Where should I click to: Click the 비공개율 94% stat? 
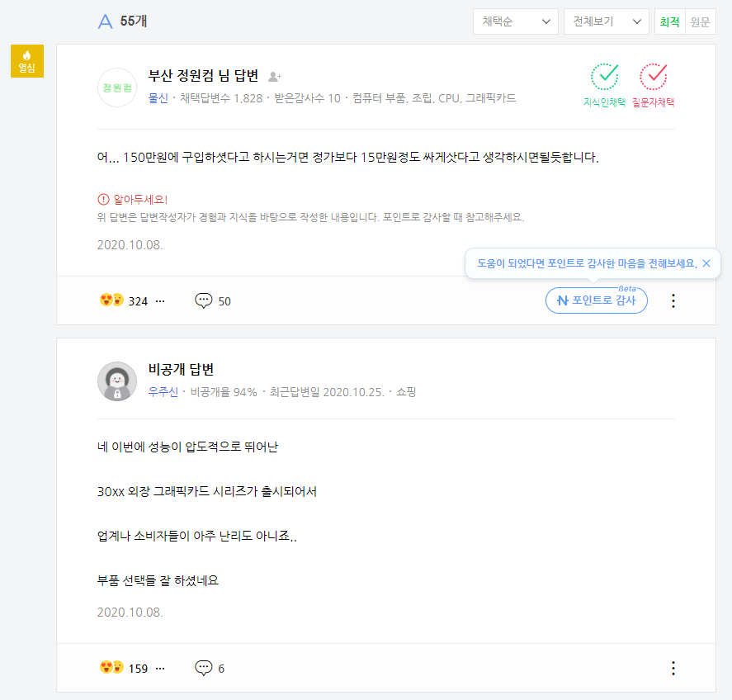point(224,392)
